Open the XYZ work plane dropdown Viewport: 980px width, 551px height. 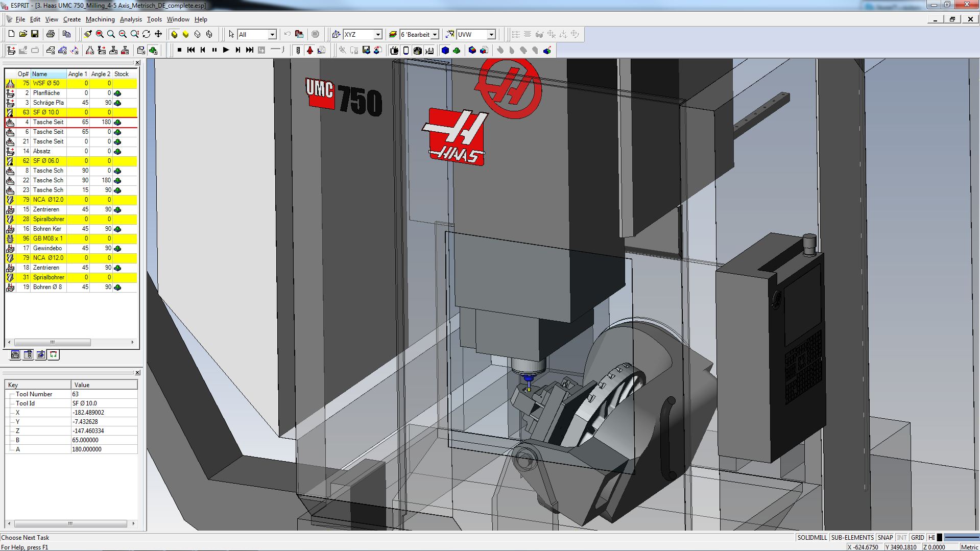pos(378,34)
